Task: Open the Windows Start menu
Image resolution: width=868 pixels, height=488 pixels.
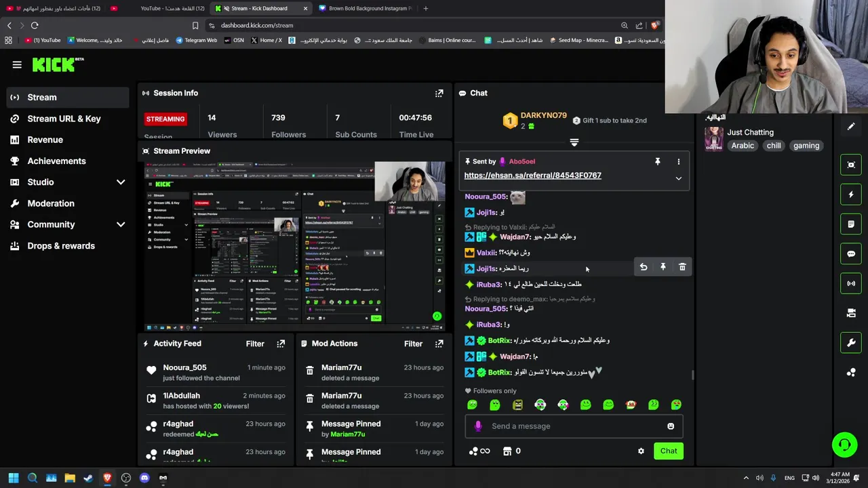Action: (x=14, y=478)
